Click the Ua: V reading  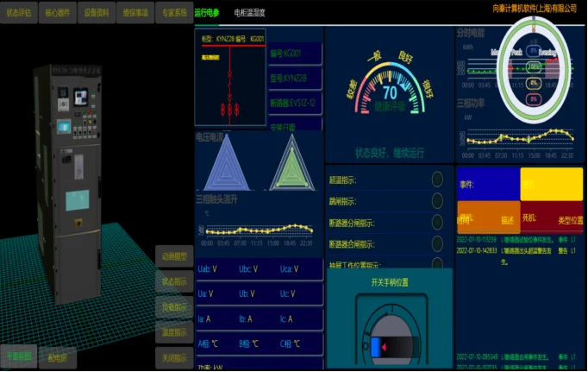point(205,293)
